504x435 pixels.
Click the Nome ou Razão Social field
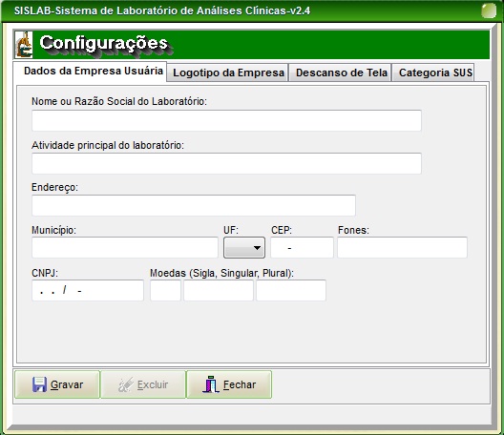[x=226, y=120]
